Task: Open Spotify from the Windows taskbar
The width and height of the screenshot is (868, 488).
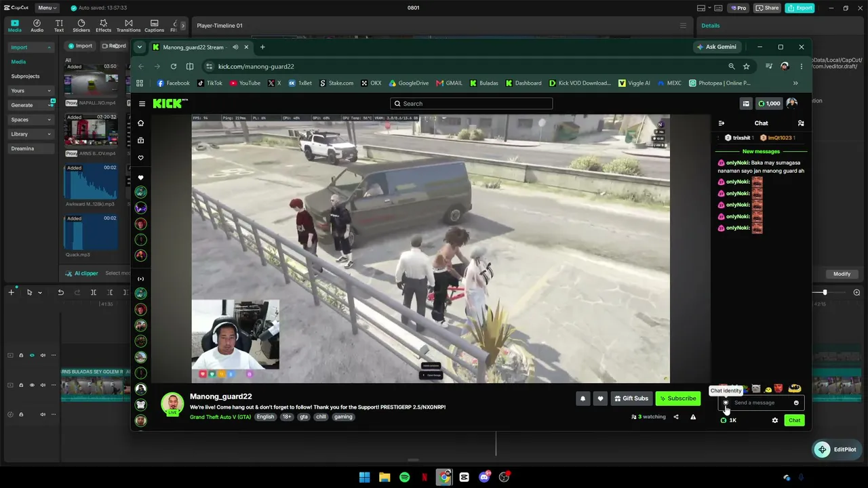Action: [x=405, y=477]
